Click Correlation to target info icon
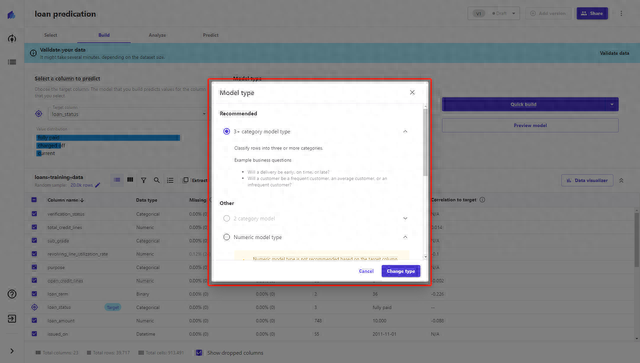 [x=482, y=200]
